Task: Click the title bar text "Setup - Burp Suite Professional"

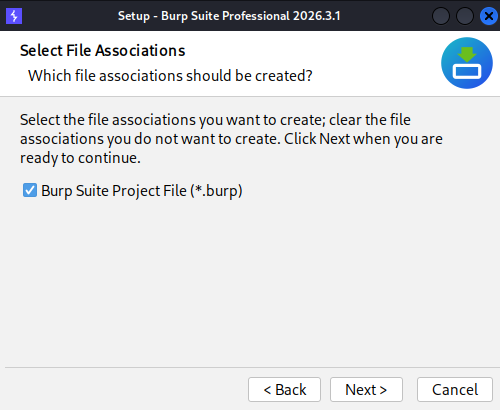Action: (204, 16)
